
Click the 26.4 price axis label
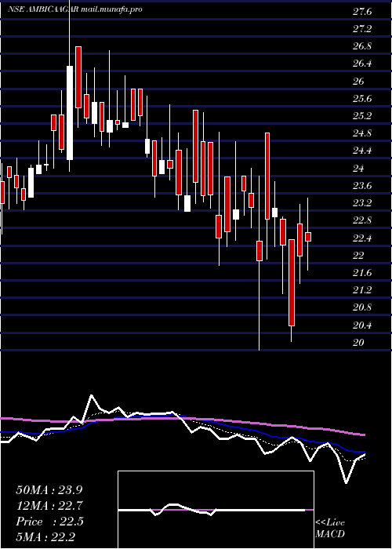[x=362, y=64]
